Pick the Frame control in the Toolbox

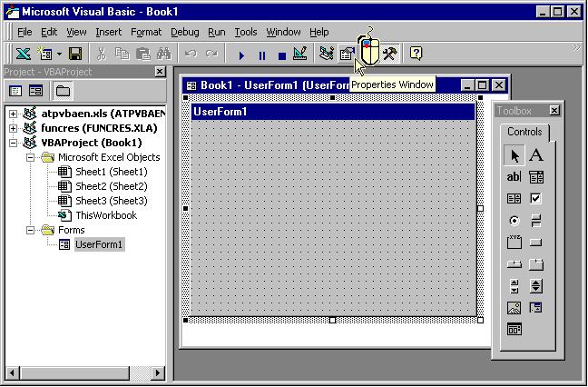click(514, 243)
